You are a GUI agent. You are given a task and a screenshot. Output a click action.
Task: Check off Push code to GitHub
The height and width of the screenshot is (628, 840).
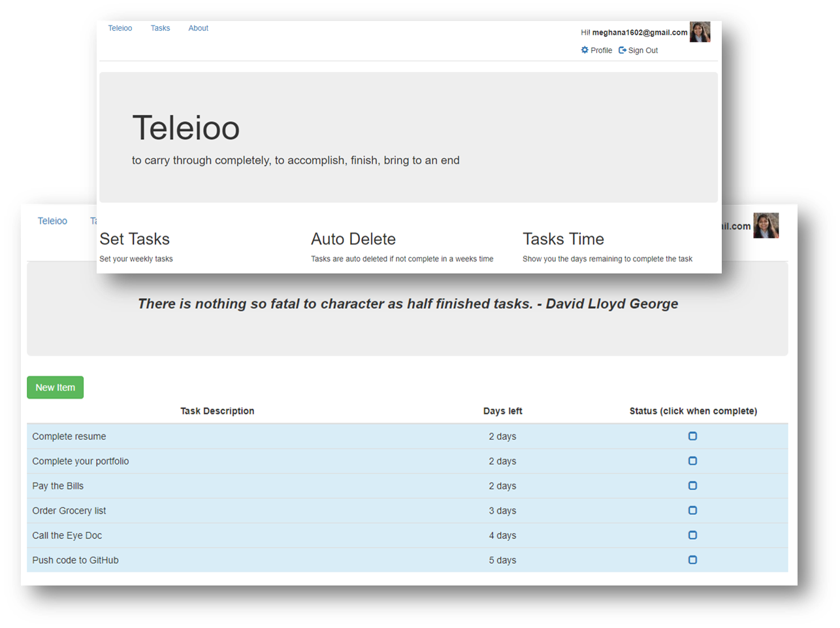(x=692, y=559)
